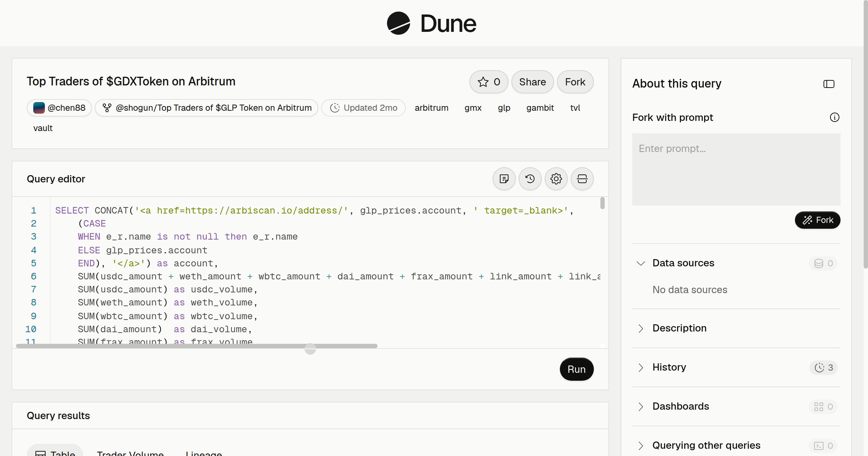Click the Dashboards count badge
The height and width of the screenshot is (456, 868).
point(824,406)
